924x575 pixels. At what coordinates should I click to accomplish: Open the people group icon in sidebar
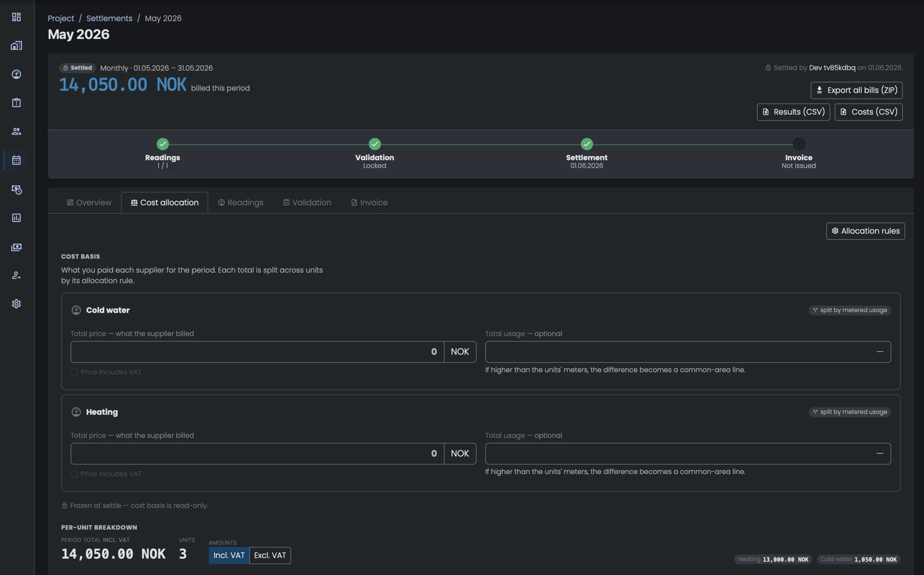point(16,131)
